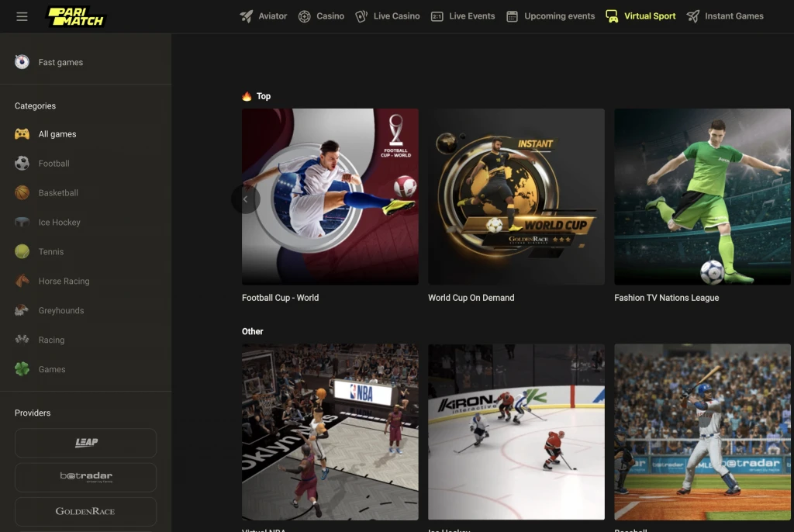
Task: Click the Horse Racing icon
Action: point(22,282)
